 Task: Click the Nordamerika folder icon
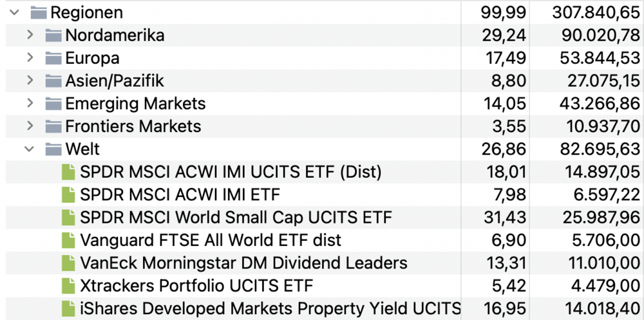[53, 35]
